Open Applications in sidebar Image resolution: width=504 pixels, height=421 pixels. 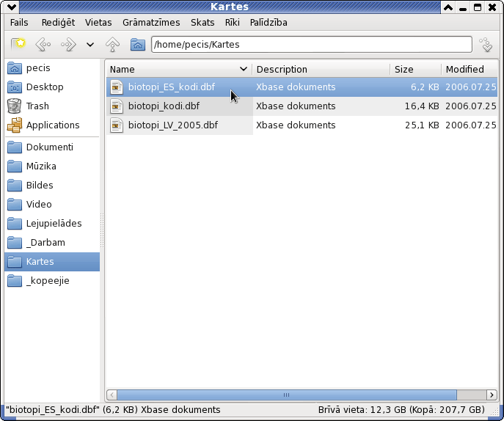[x=52, y=125]
